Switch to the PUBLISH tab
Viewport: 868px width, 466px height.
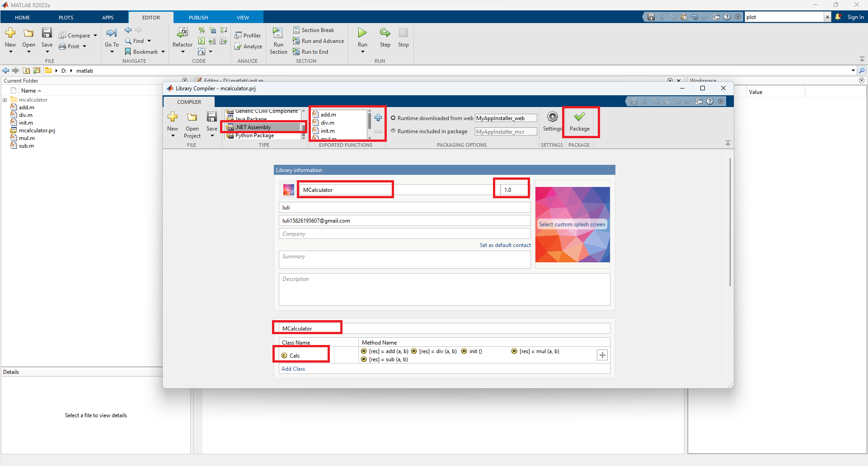click(x=198, y=18)
